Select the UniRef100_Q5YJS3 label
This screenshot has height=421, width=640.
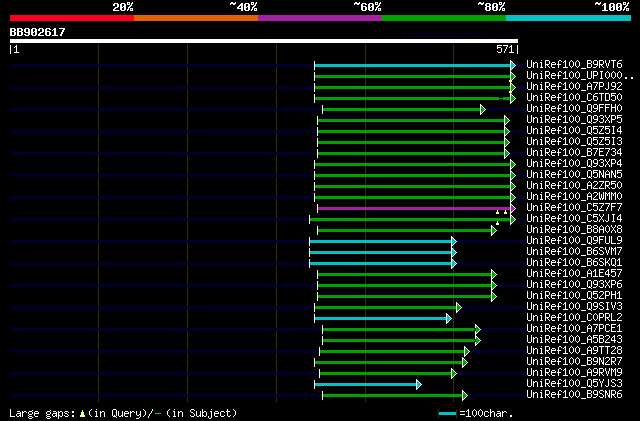coord(574,384)
